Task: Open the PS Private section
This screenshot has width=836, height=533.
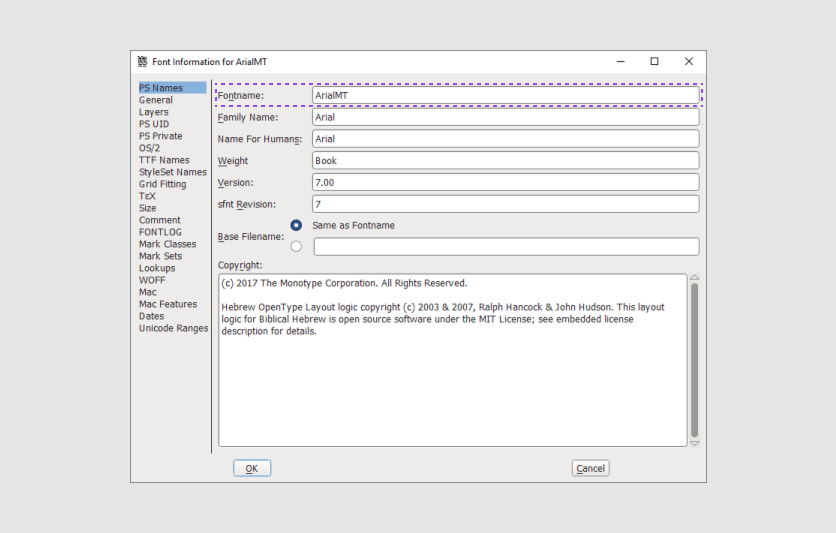Action: point(160,136)
